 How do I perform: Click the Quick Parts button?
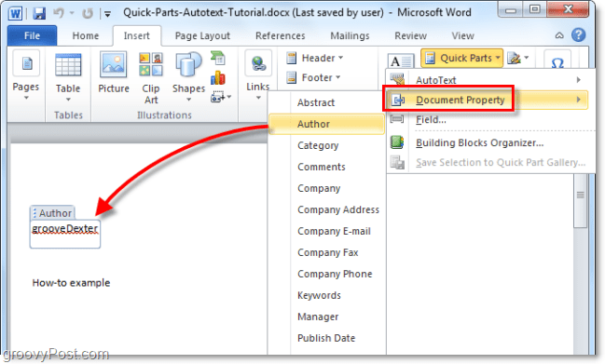point(461,58)
